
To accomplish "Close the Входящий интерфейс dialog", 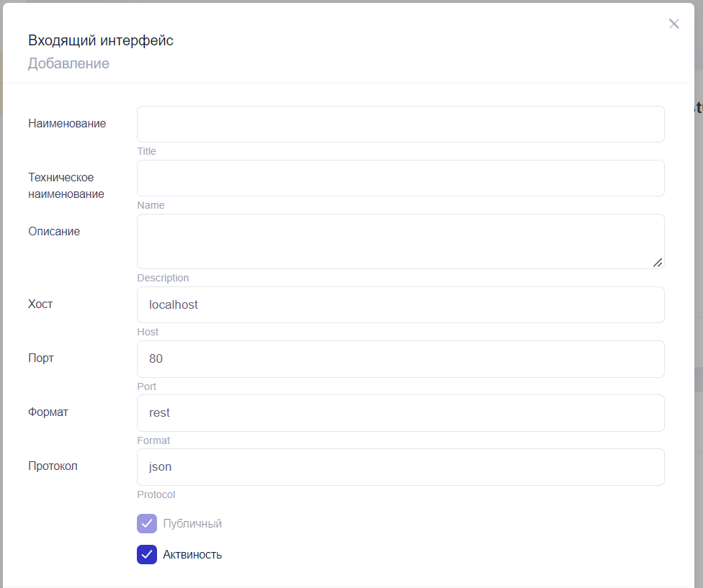I will click(x=673, y=24).
